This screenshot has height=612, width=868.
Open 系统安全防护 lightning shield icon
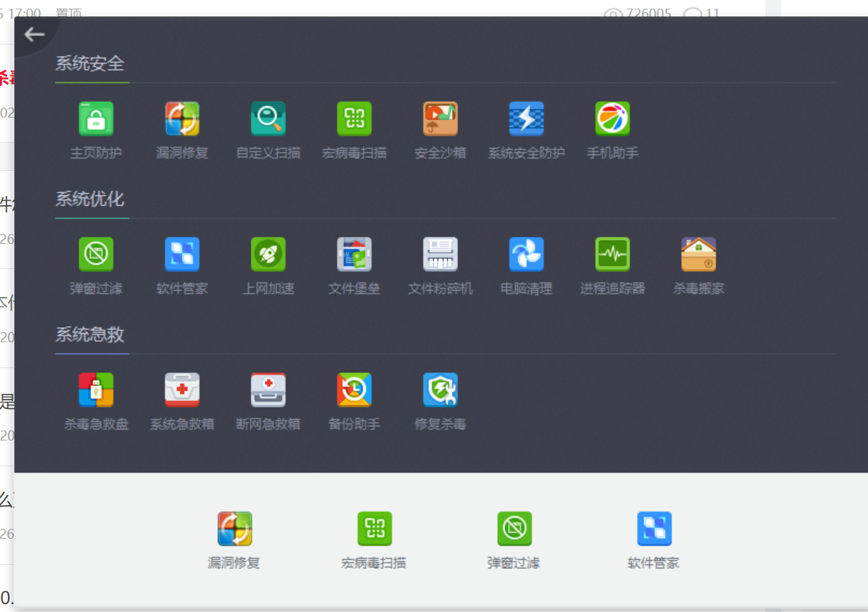527,119
